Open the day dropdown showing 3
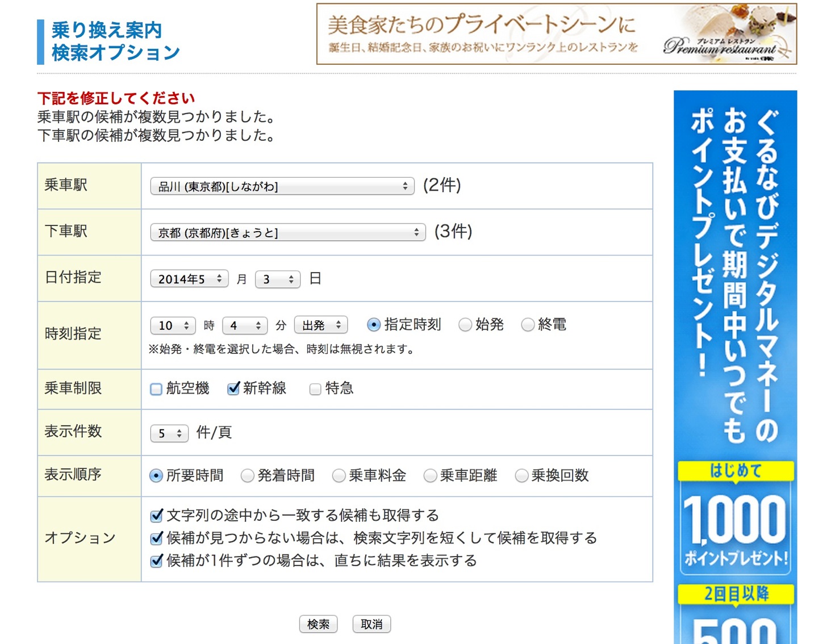Viewport: 827px width, 644px height. (278, 279)
